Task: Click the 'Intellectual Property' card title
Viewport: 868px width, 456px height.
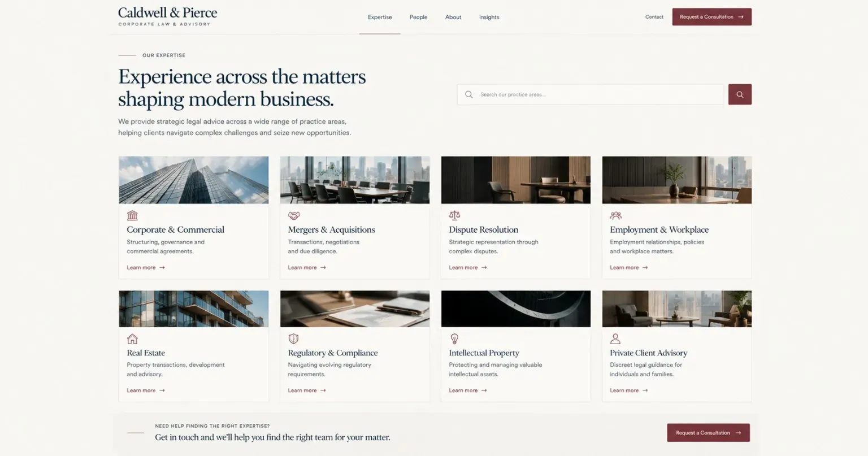Action: point(484,353)
